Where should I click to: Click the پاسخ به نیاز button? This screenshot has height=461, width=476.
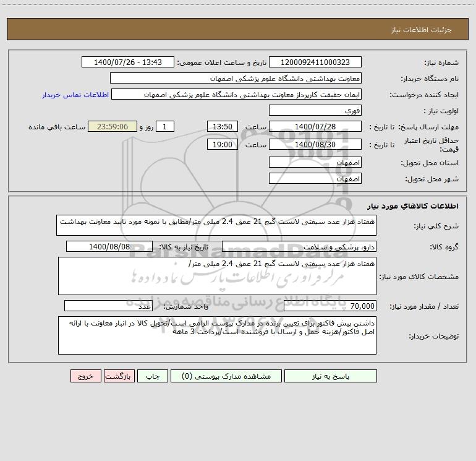[x=331, y=376]
